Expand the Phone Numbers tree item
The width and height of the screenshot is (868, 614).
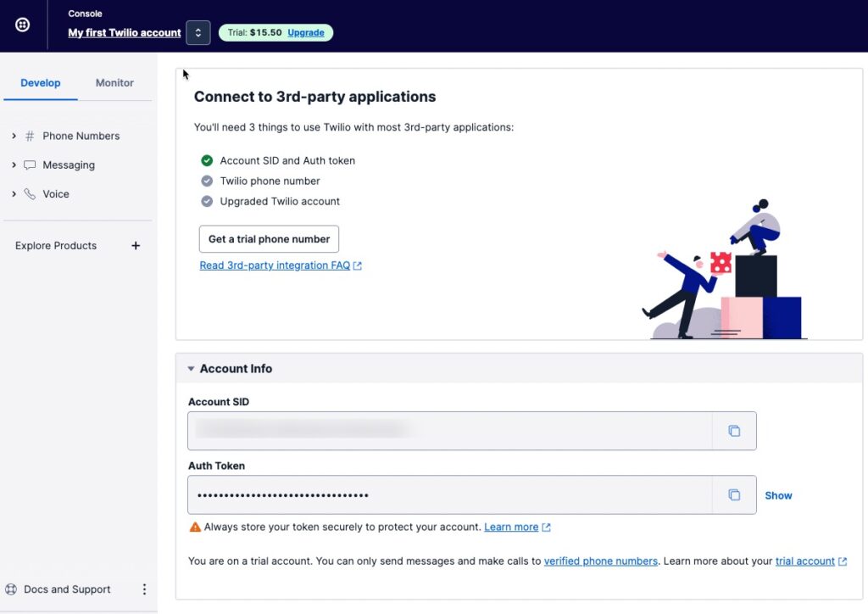click(x=13, y=136)
